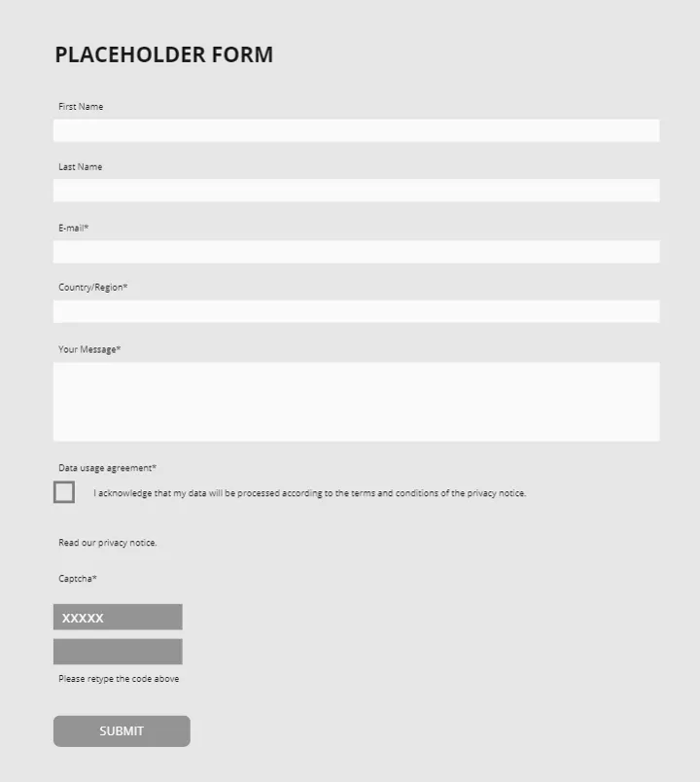
Task: Focus the Last Name text box
Action: (x=356, y=191)
